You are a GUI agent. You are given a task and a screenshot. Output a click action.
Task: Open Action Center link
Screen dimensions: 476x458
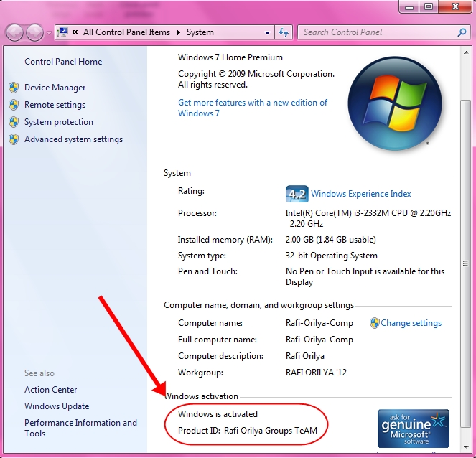point(51,390)
